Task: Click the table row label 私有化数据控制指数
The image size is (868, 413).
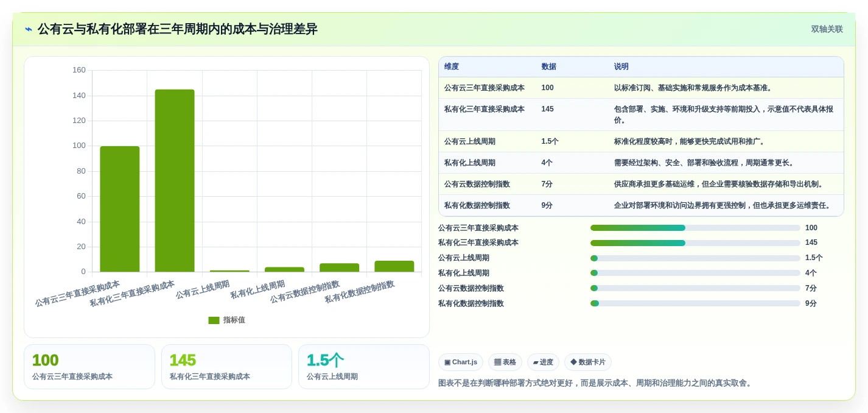Action: tap(477, 205)
